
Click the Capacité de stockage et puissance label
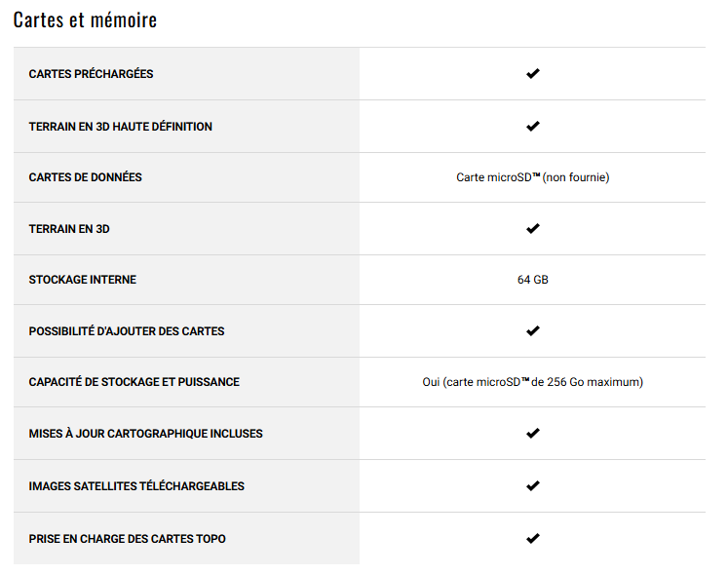pyautogui.click(x=134, y=382)
